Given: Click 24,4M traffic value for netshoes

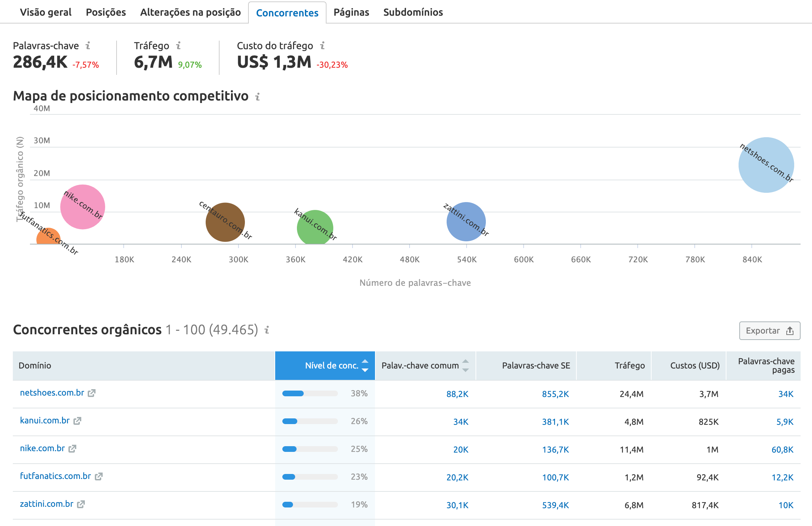Looking at the screenshot, I should click(631, 394).
